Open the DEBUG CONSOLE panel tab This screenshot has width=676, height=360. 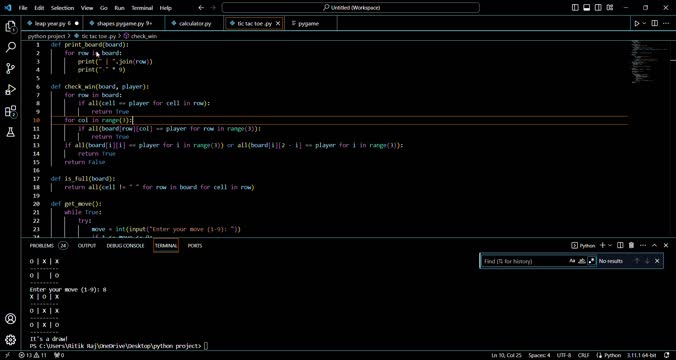click(x=125, y=245)
